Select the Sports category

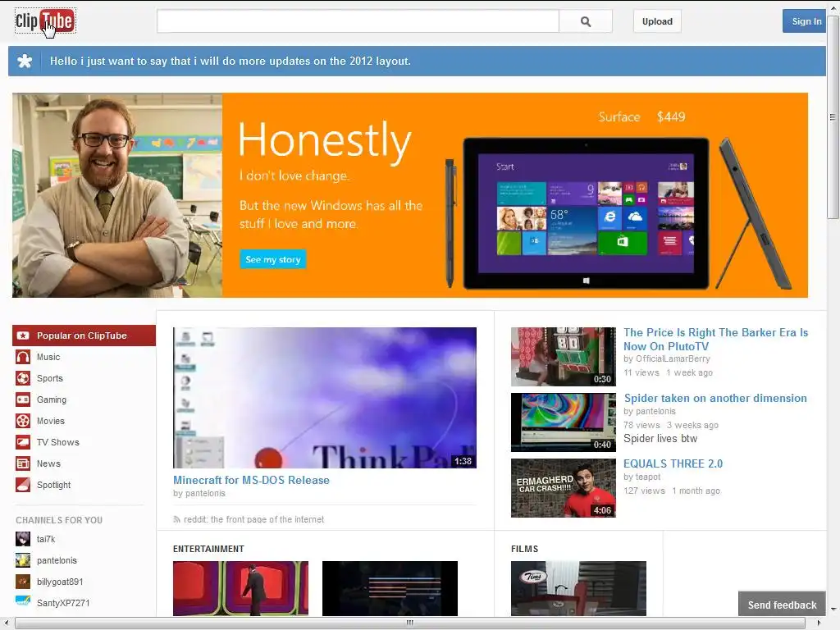(x=50, y=378)
